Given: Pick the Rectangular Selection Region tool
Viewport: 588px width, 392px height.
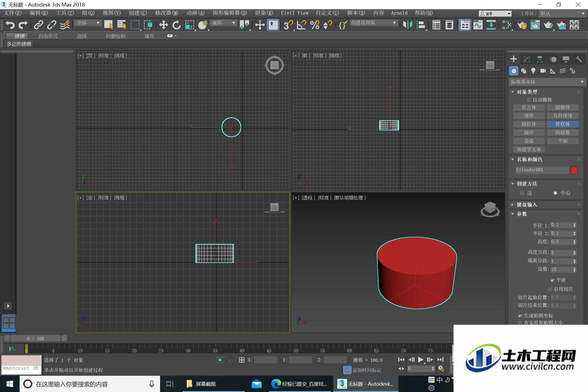Looking at the screenshot, I should point(135,25).
